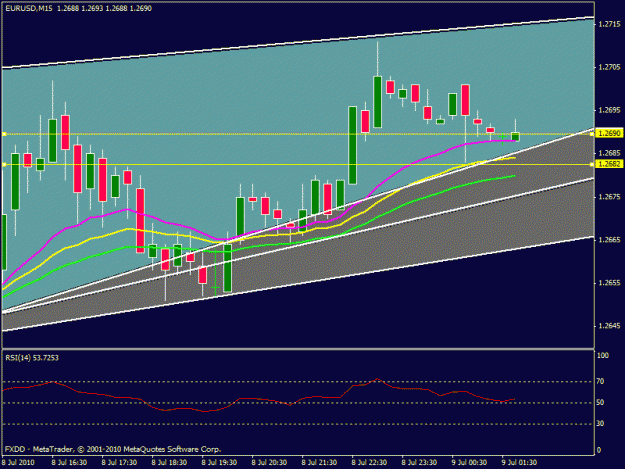Image resolution: width=625 pixels, height=469 pixels.
Task: Click the 8 Jul 23:30 time label
Action: point(419,463)
